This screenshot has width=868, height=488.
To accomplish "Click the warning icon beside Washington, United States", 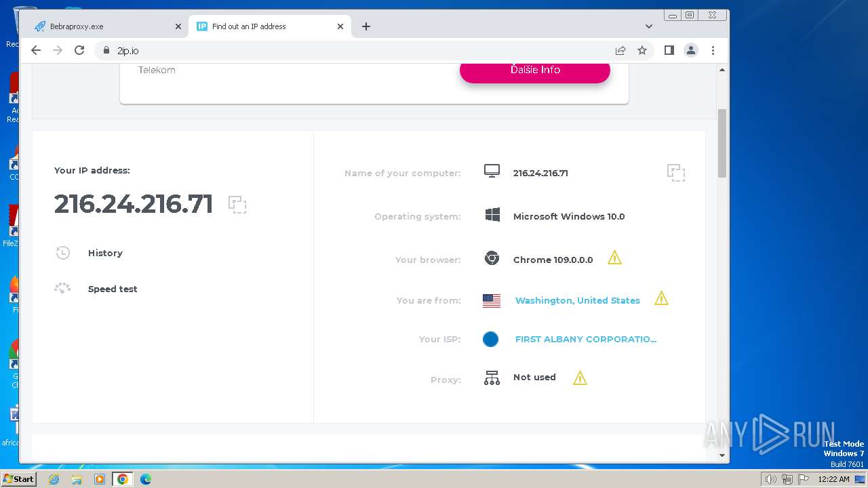I will point(661,298).
